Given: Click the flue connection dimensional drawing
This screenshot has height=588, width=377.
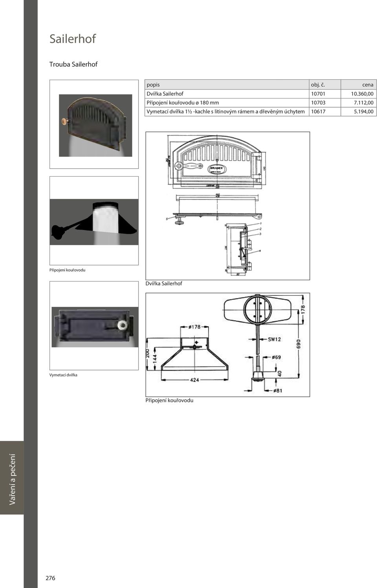Looking at the screenshot, I should pyautogui.click(x=228, y=345).
